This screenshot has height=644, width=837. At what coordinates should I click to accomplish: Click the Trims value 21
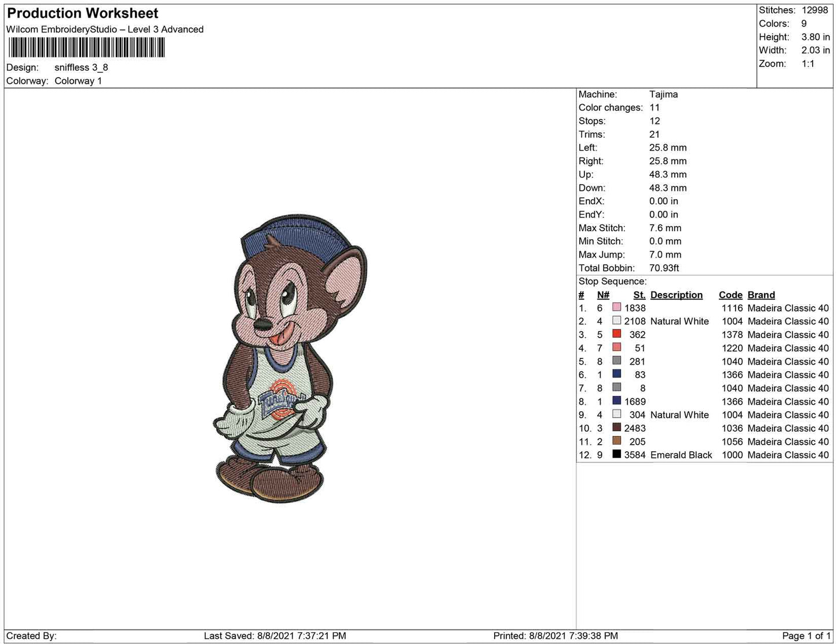655,134
